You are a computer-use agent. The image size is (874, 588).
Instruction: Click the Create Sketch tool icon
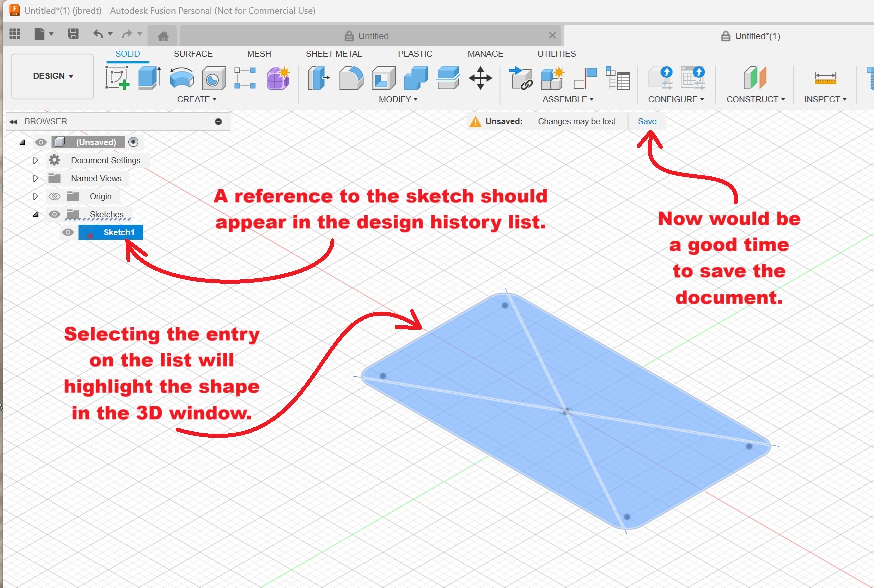[x=117, y=78]
